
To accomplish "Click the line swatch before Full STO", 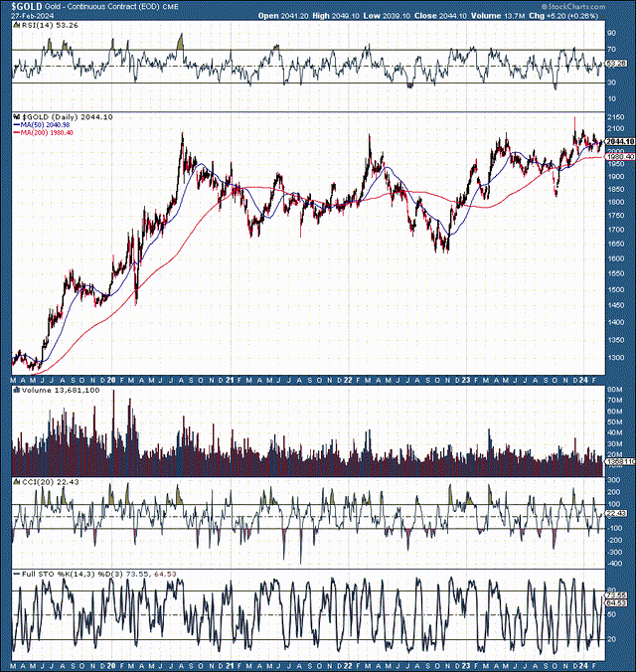I will (17, 575).
